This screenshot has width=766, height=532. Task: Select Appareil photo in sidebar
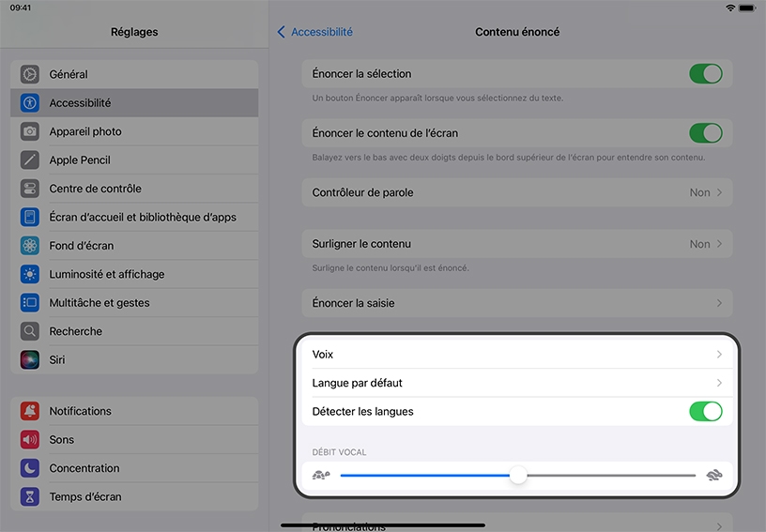pos(134,131)
